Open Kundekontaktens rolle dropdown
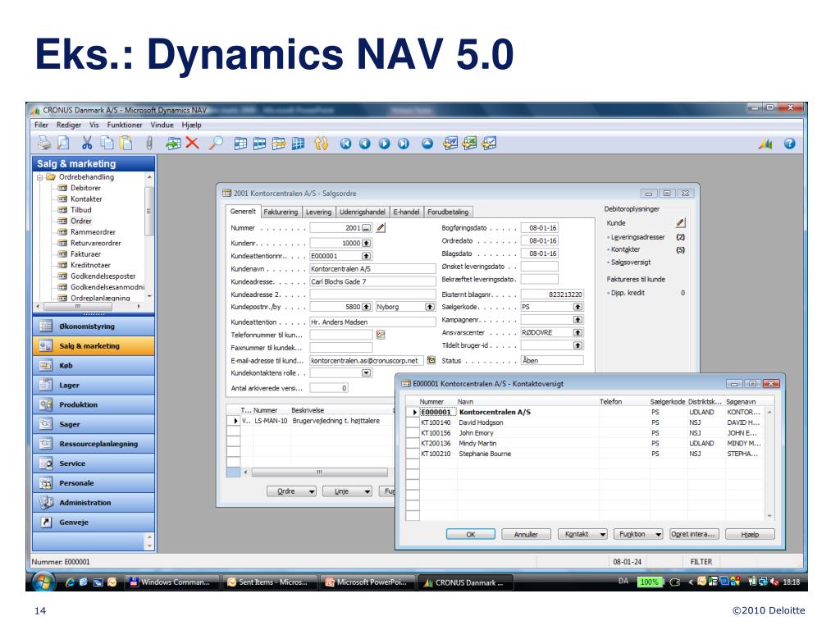840x630 pixels. [367, 373]
